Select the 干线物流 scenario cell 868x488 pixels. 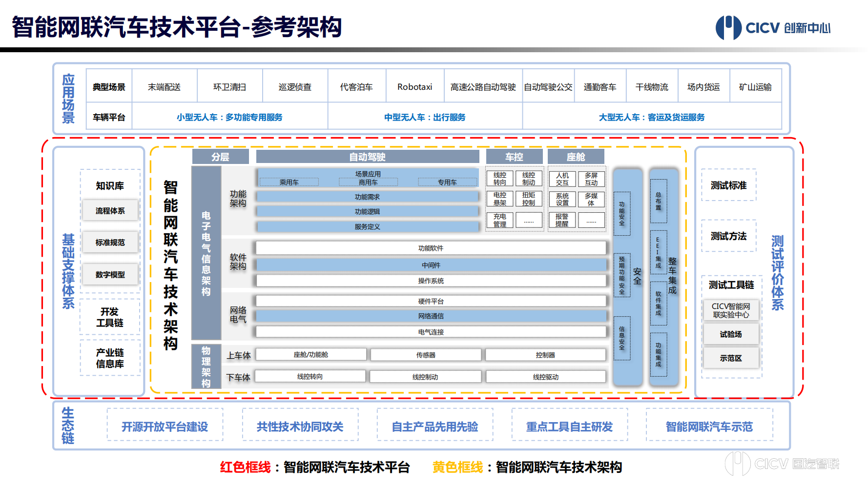point(652,87)
